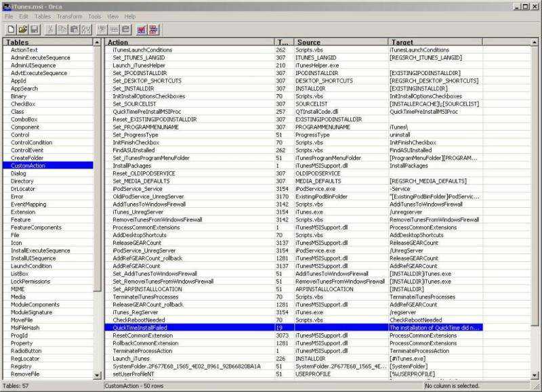Click the Copy toolbar icon
The height and width of the screenshot is (392, 542).
click(x=62, y=30)
